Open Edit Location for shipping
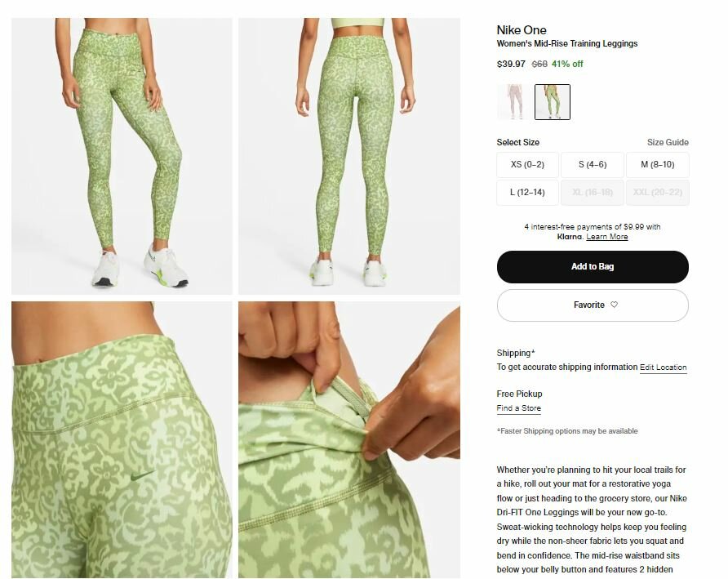The height and width of the screenshot is (579, 728). pos(663,367)
